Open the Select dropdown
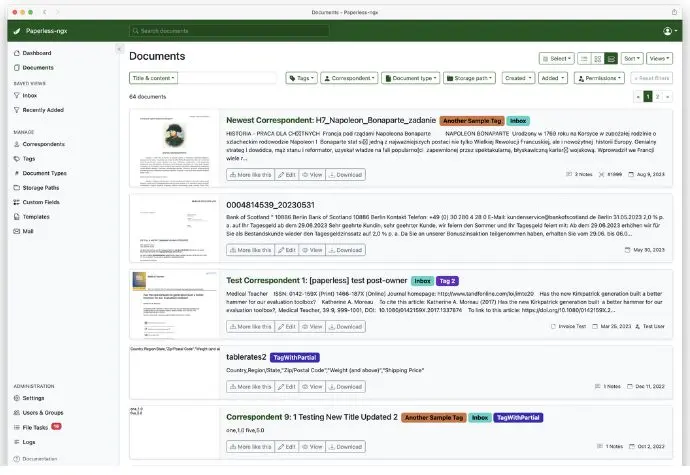The width and height of the screenshot is (690, 475). click(x=557, y=59)
